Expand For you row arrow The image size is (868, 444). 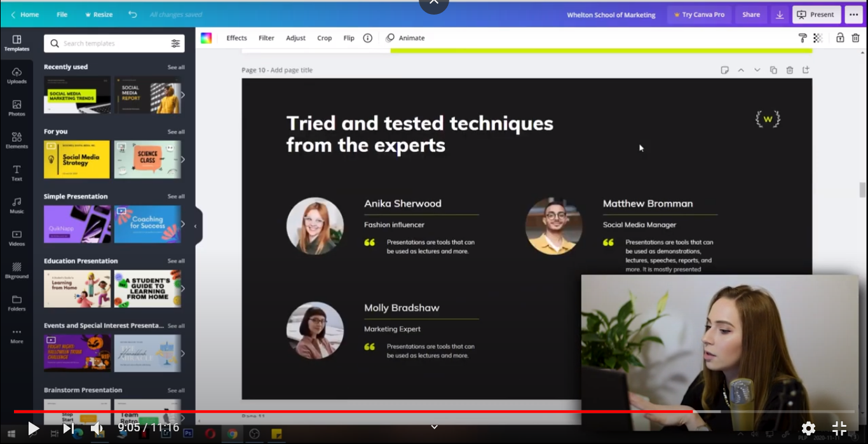183,160
